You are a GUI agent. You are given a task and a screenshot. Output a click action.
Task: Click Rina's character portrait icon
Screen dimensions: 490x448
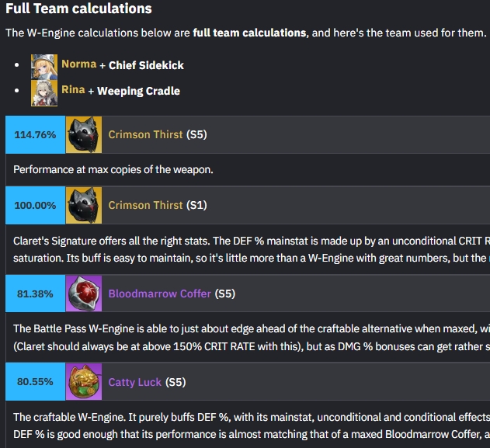point(44,93)
